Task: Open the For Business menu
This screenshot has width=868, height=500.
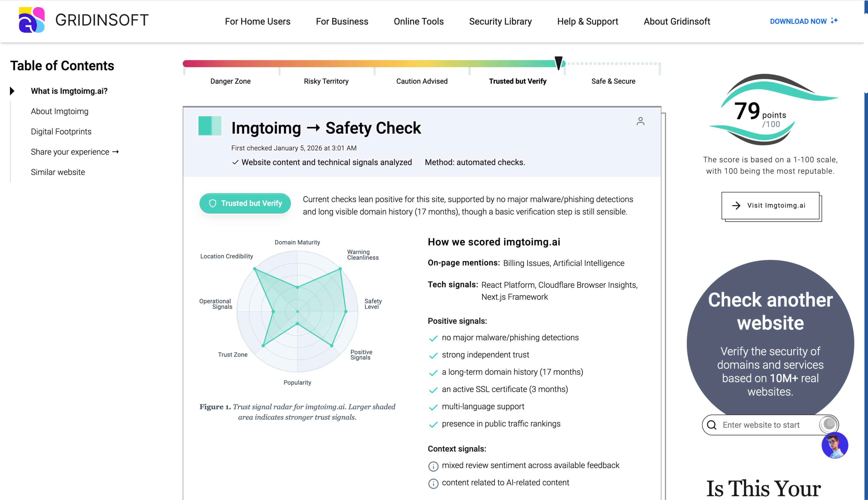Action: pos(342,21)
